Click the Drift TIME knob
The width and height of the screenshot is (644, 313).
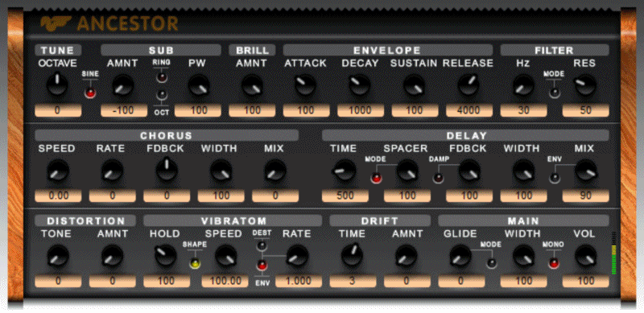tap(352, 255)
